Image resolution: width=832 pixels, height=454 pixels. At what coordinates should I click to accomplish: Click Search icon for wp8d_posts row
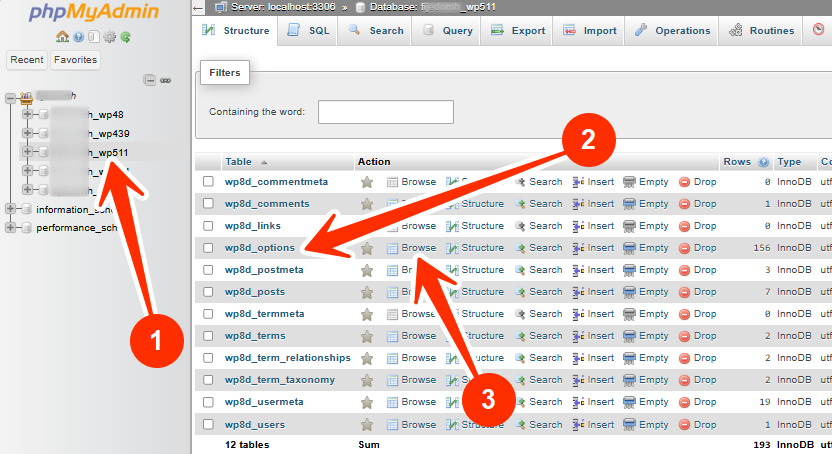point(520,292)
